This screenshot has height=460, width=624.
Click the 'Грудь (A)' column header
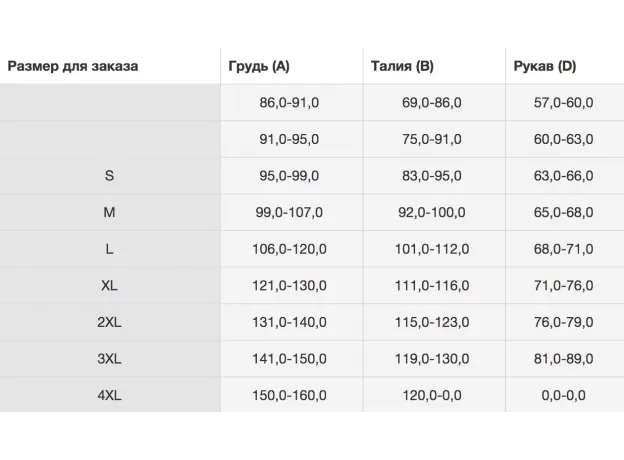pos(260,66)
